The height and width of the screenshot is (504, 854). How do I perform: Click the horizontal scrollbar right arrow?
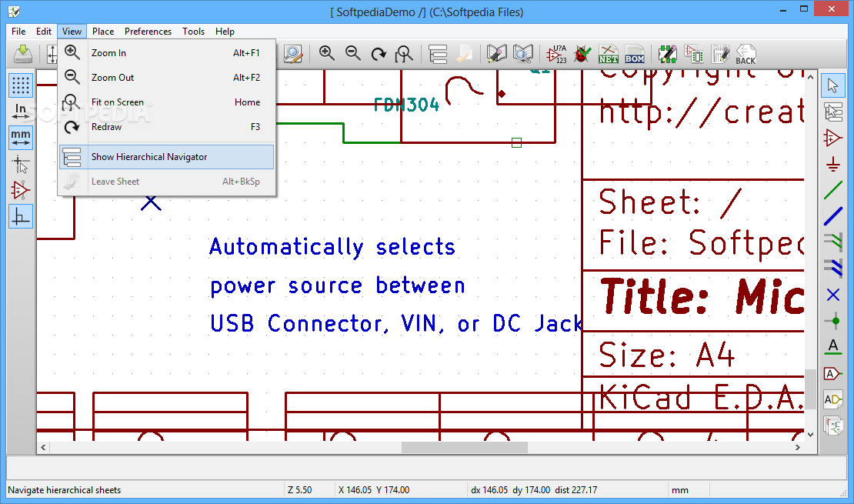coord(798,447)
